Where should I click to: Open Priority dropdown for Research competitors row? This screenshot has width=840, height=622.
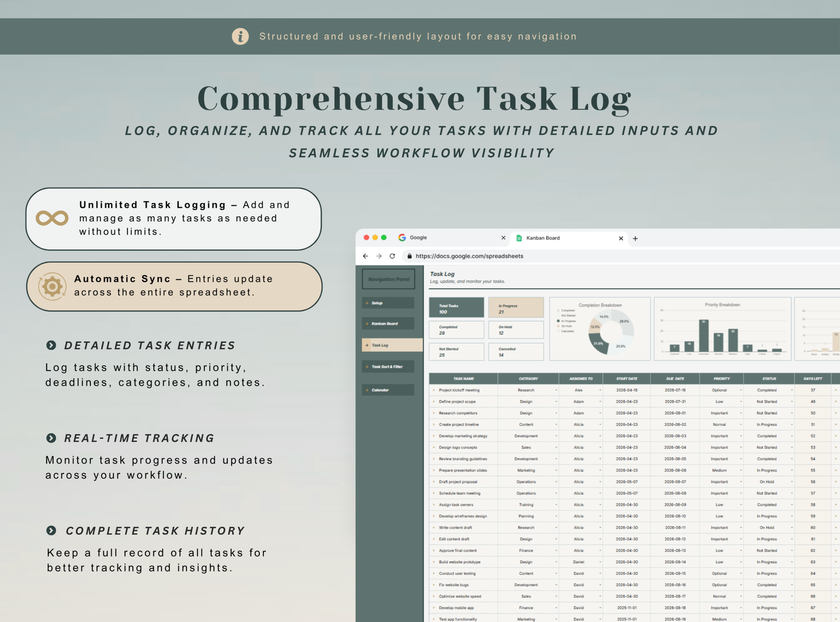click(741, 413)
